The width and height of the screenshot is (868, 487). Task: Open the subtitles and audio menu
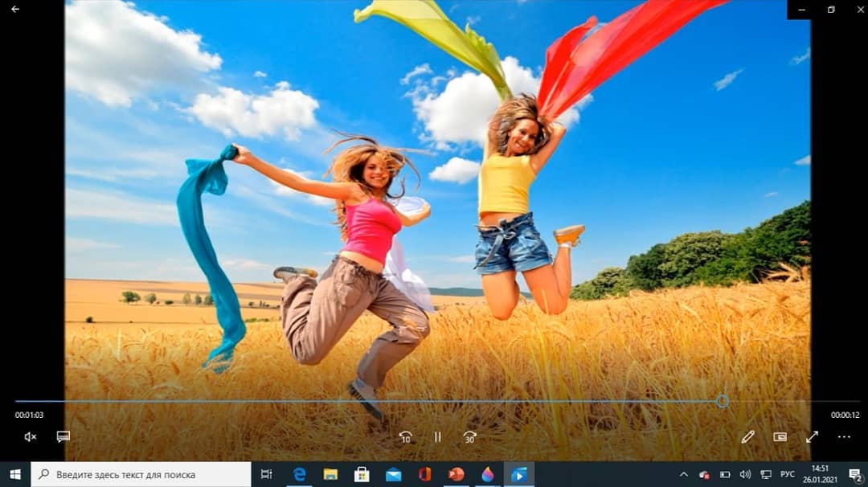(63, 437)
